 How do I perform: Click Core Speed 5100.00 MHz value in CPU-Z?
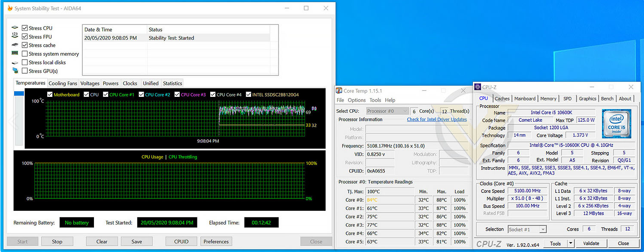528,191
